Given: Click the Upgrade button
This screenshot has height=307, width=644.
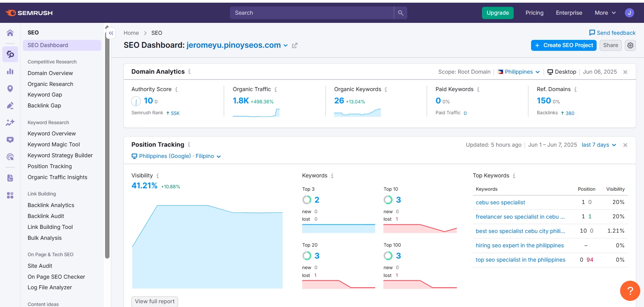Looking at the screenshot, I should [x=498, y=13].
